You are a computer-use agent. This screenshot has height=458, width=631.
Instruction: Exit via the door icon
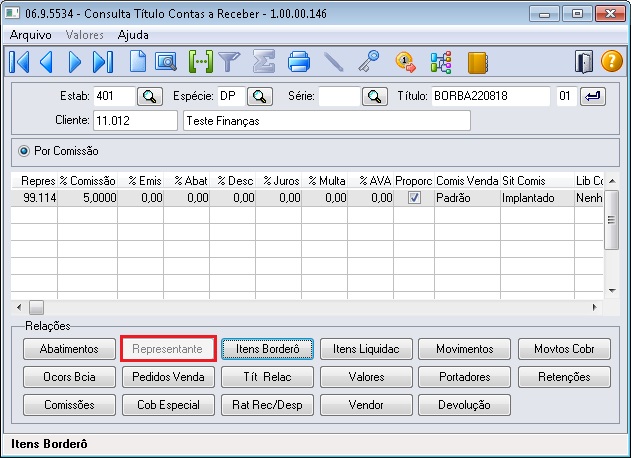tap(584, 62)
